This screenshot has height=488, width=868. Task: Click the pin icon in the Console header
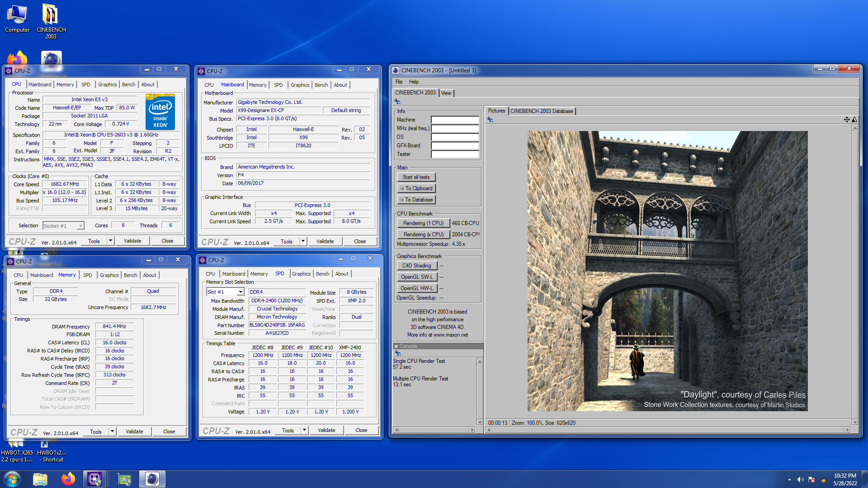(398, 353)
